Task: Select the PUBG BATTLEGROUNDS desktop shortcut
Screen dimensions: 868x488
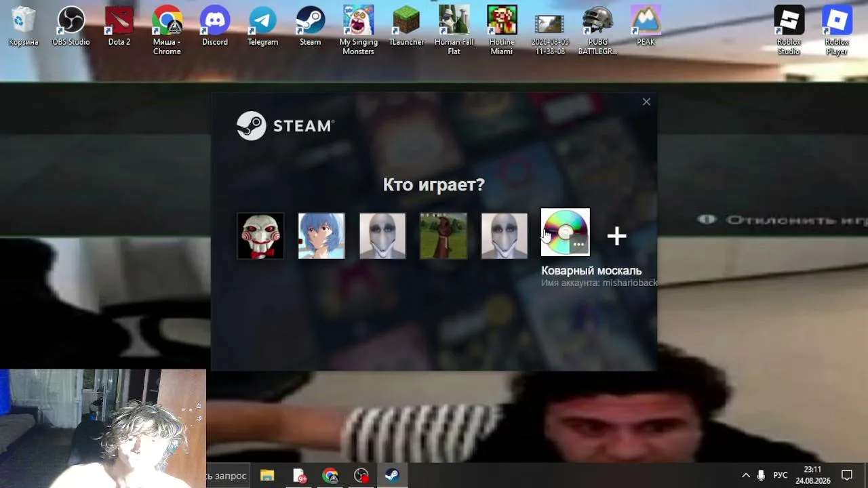Action: click(597, 30)
